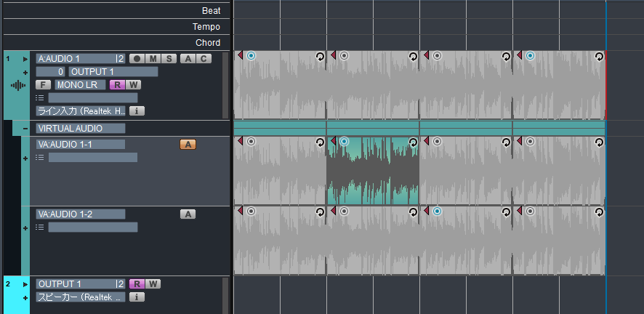Solo the A:AUDIO 1 track
Screen dimensions: 644x314
[x=169, y=59]
